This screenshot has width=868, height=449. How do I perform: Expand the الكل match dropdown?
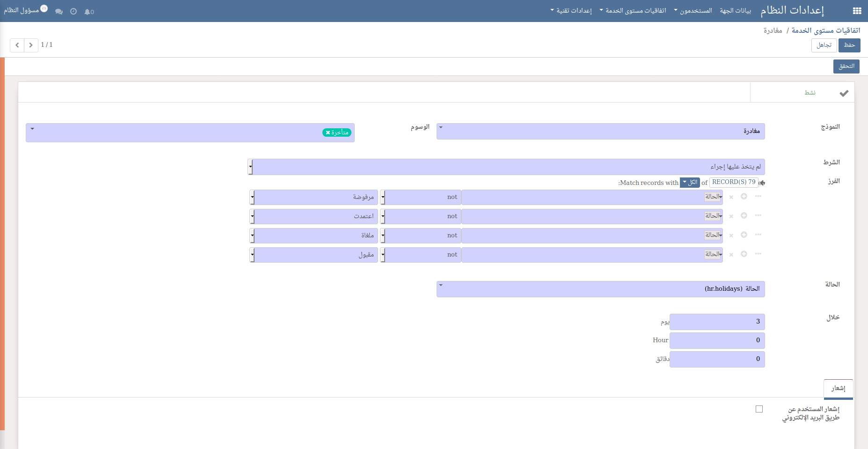pos(690,183)
